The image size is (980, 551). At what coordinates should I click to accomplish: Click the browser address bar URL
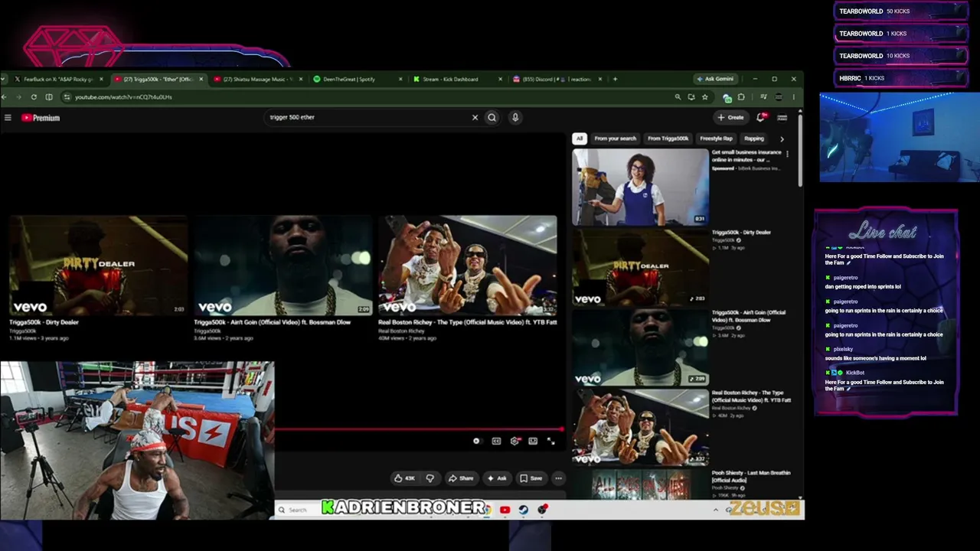(x=122, y=97)
